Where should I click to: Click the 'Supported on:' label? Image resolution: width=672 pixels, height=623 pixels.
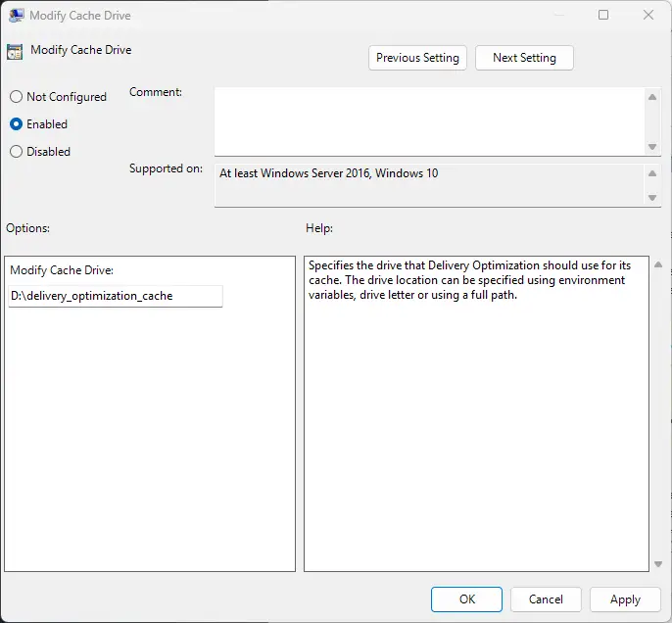(166, 168)
